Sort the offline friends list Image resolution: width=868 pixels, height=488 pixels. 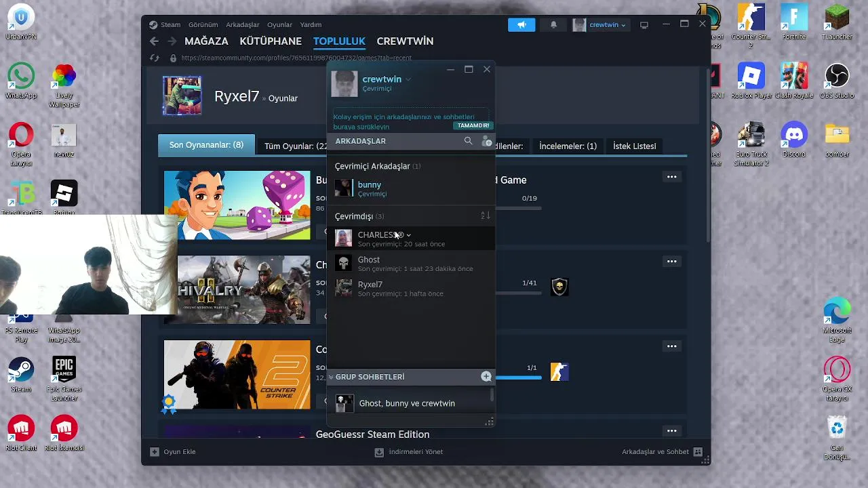(x=486, y=216)
